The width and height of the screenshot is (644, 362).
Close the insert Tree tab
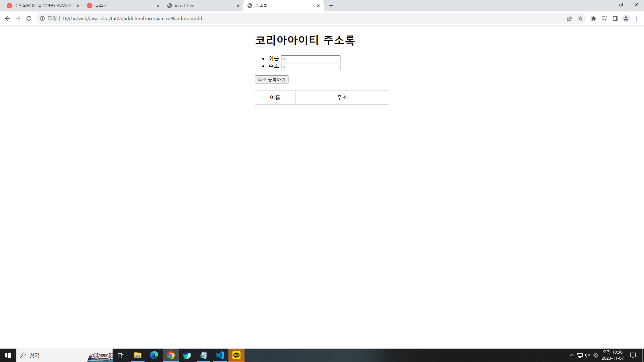click(238, 6)
